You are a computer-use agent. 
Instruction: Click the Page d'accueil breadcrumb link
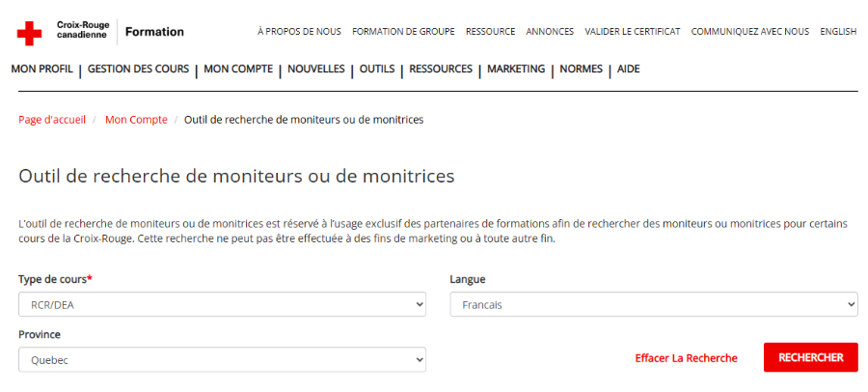pos(52,120)
